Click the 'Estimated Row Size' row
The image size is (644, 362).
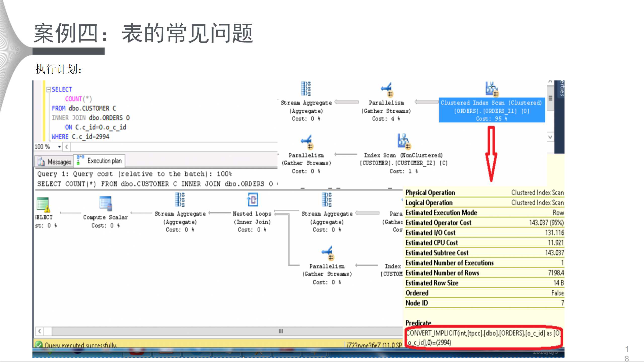[x=485, y=283]
